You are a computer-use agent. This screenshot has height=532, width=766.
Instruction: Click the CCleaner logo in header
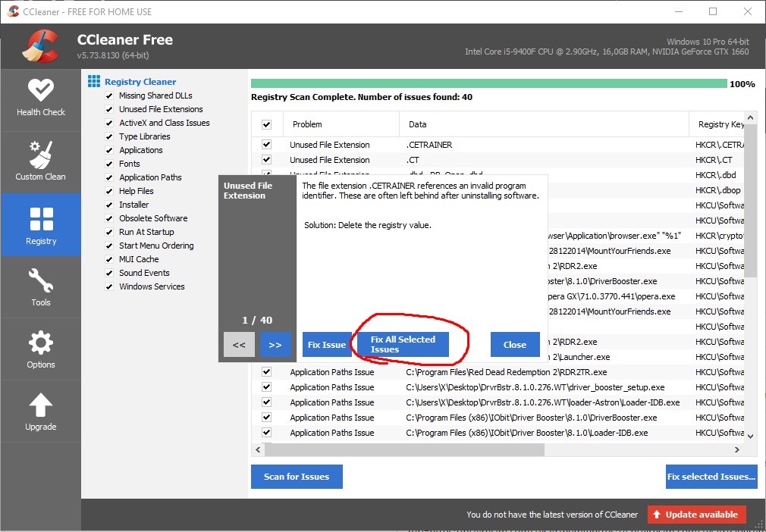[x=40, y=46]
